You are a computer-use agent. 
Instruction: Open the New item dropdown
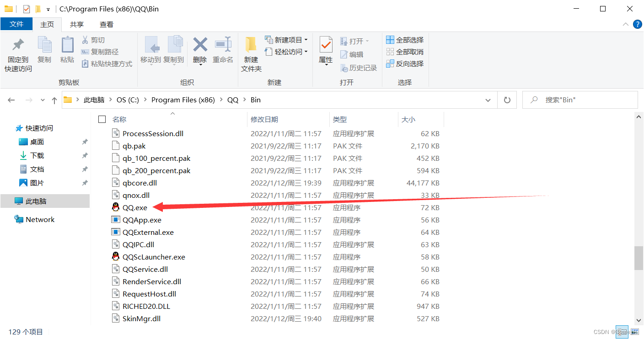point(286,40)
